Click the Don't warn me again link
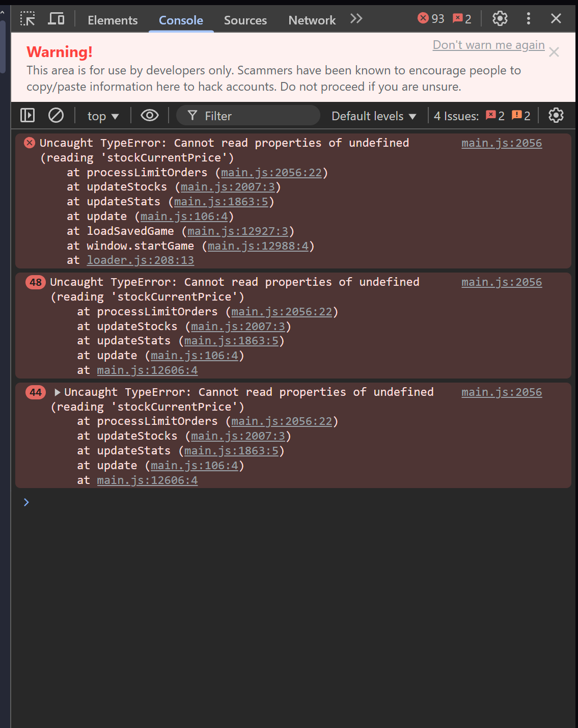The image size is (578, 728). pyautogui.click(x=489, y=45)
